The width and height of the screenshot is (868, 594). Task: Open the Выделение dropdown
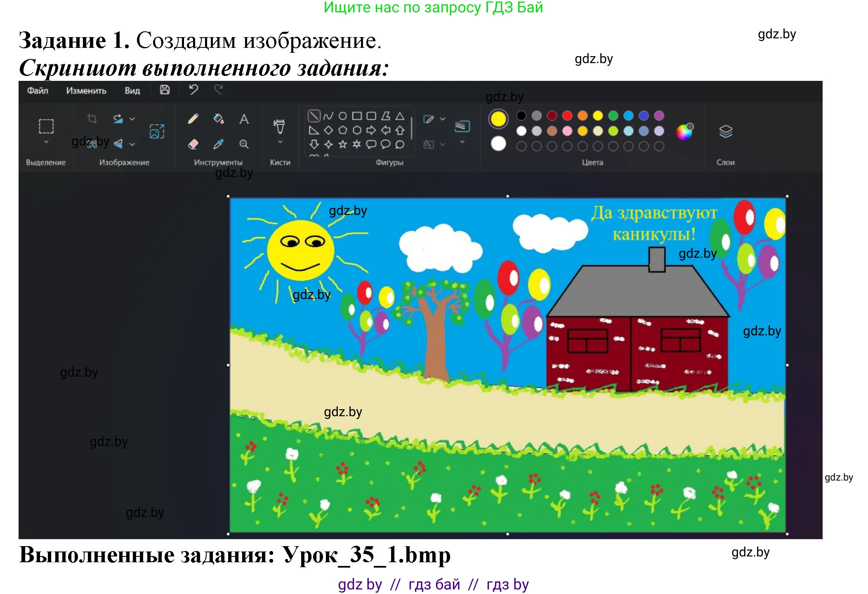pos(46,141)
